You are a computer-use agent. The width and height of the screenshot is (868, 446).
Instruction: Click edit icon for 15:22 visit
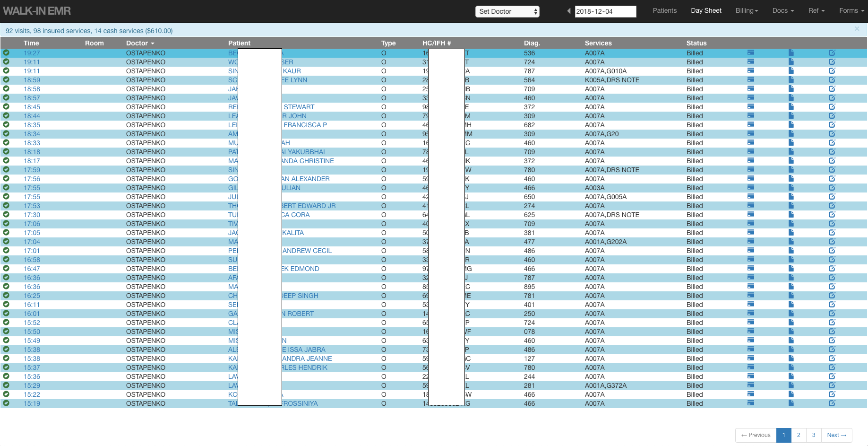pyautogui.click(x=832, y=394)
